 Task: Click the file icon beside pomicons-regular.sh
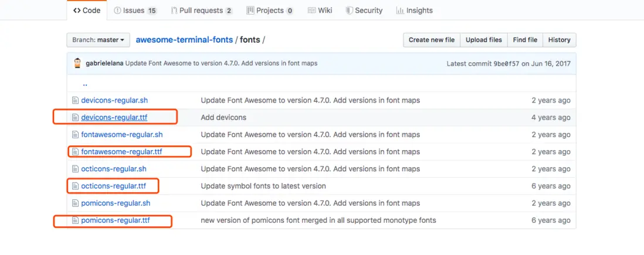click(74, 203)
